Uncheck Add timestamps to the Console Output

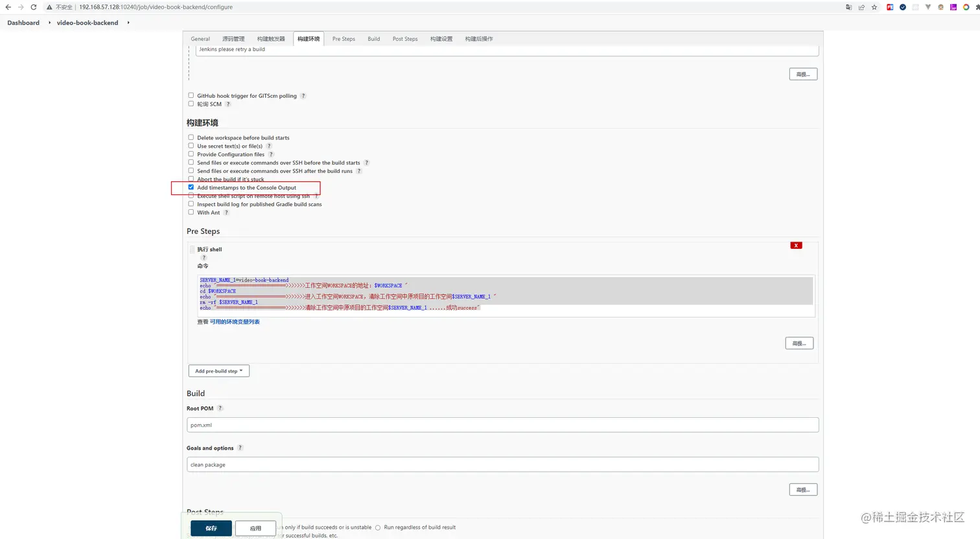(x=191, y=187)
